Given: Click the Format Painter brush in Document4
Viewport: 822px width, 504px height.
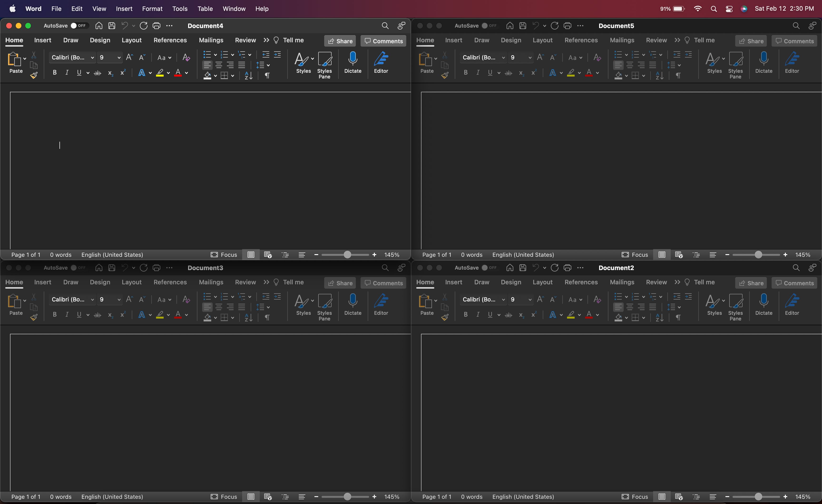Looking at the screenshot, I should tap(34, 76).
